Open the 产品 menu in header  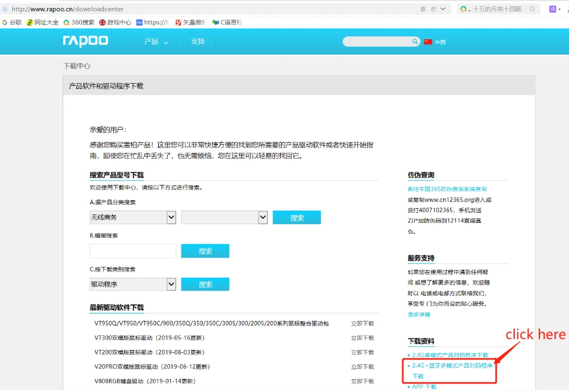156,42
